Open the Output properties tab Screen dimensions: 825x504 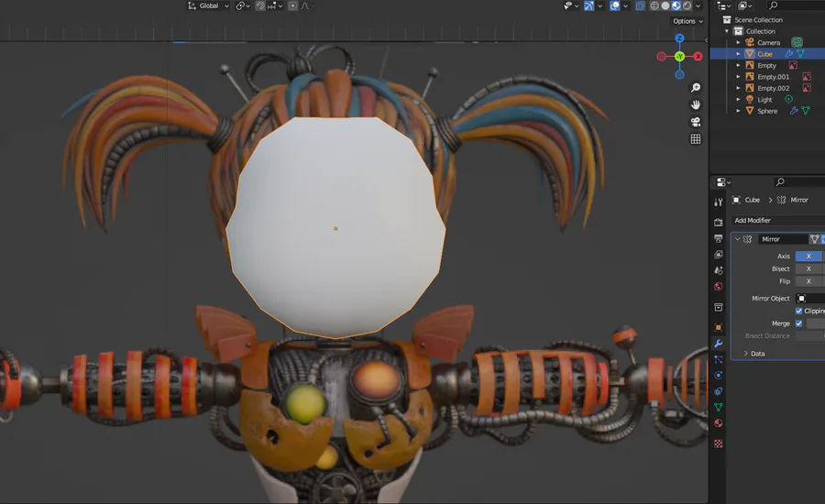click(718, 238)
